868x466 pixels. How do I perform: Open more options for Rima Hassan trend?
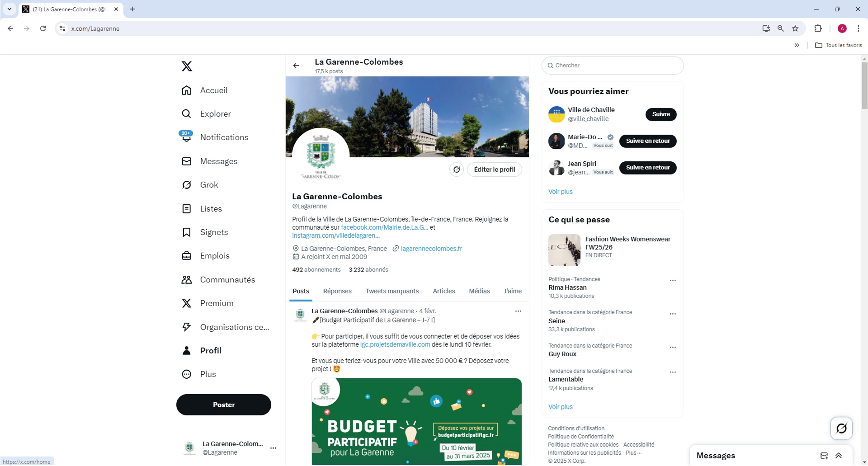pos(672,281)
